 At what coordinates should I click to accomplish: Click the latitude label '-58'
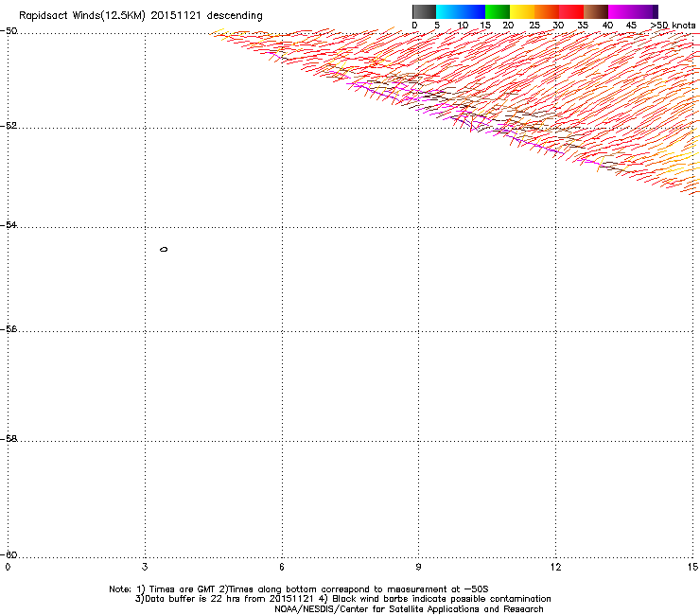click(x=9, y=439)
